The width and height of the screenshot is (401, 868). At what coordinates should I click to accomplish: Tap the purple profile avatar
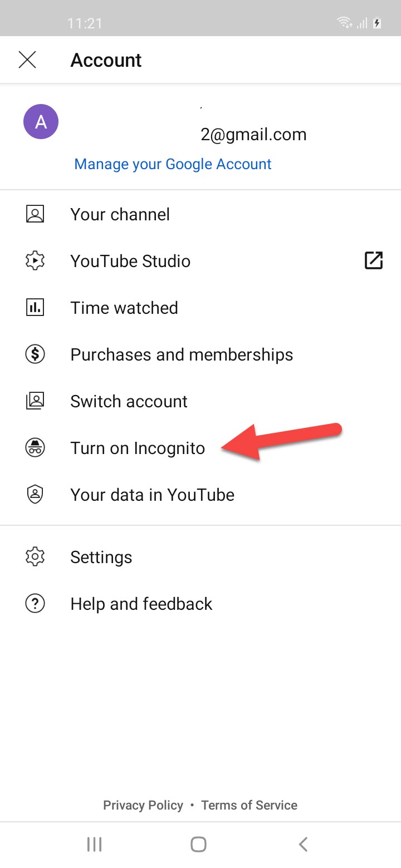pos(41,122)
